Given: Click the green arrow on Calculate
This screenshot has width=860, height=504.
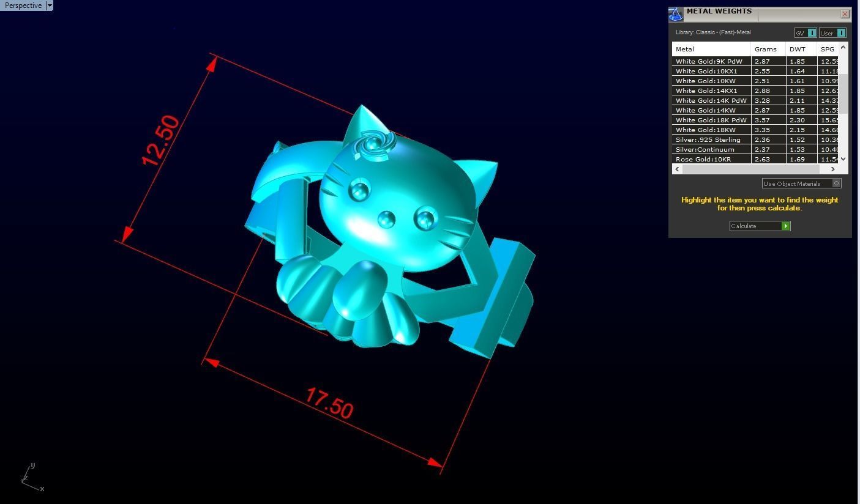Looking at the screenshot, I should 786,226.
